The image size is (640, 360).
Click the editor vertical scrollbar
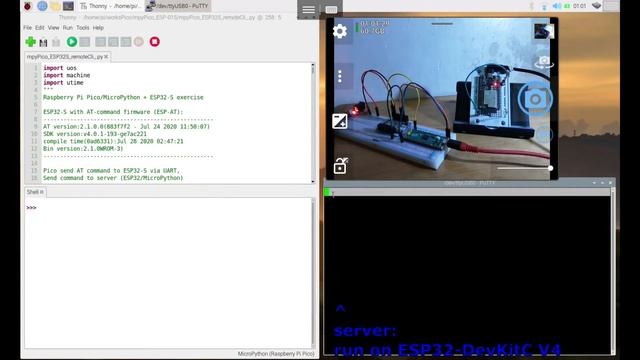coord(313,122)
